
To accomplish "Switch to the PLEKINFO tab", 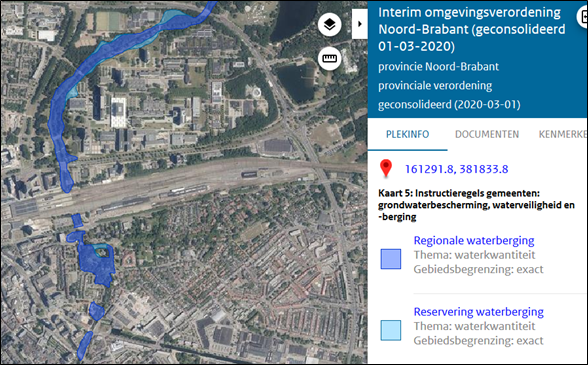I will pyautogui.click(x=408, y=134).
